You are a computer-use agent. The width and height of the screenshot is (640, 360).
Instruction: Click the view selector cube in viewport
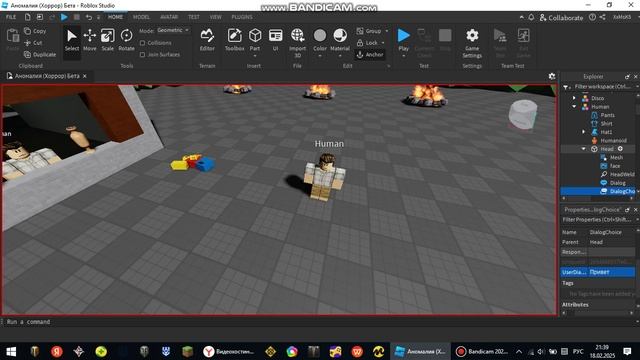point(522,114)
